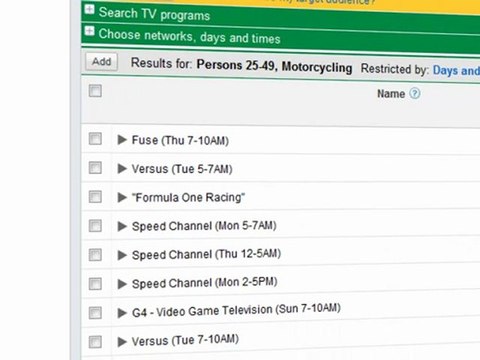Click Persons 25-49, Motorcycling results text

click(274, 66)
